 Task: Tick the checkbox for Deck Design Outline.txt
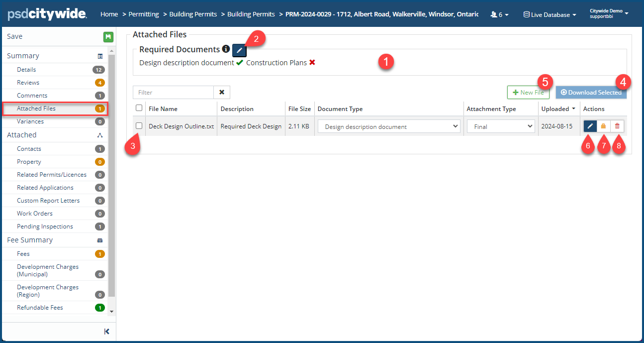[139, 126]
